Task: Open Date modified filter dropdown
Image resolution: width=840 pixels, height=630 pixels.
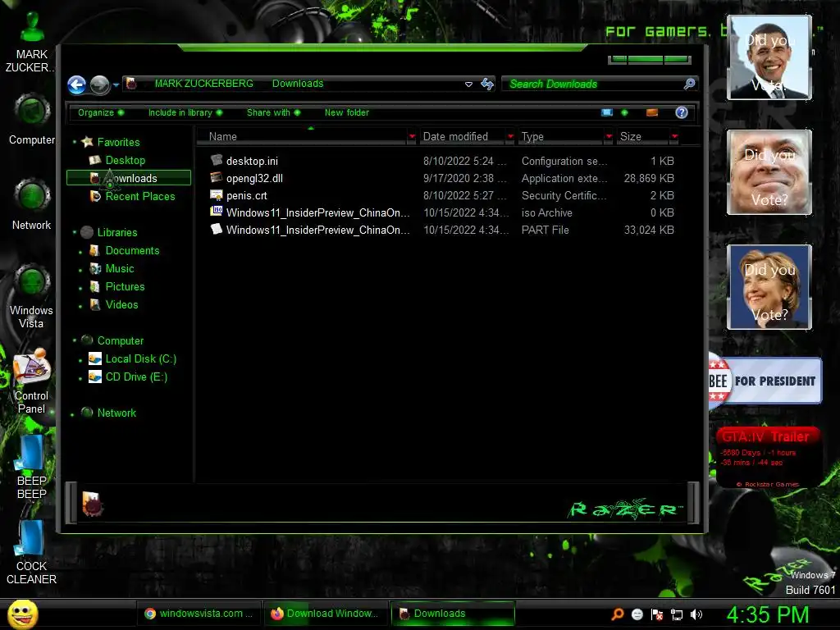Action: pyautogui.click(x=510, y=137)
